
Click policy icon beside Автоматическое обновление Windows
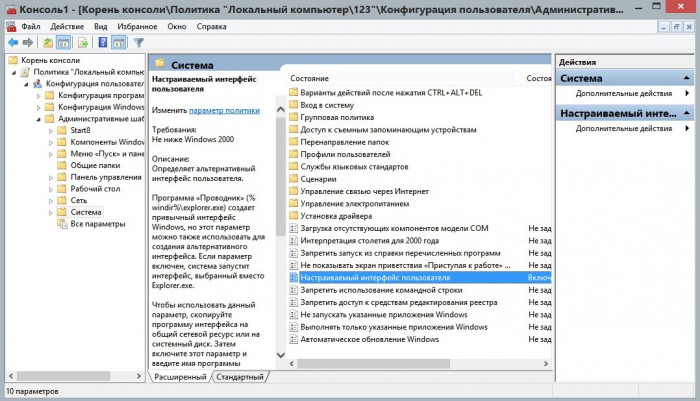click(293, 339)
